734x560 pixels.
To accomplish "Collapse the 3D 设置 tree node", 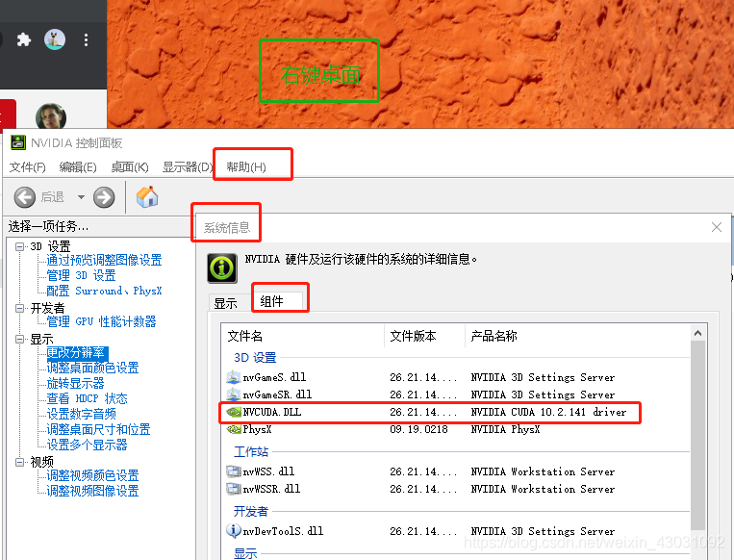I will tap(19, 246).
